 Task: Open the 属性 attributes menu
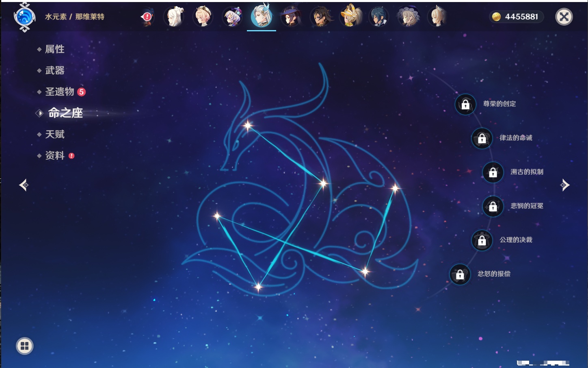pos(54,49)
